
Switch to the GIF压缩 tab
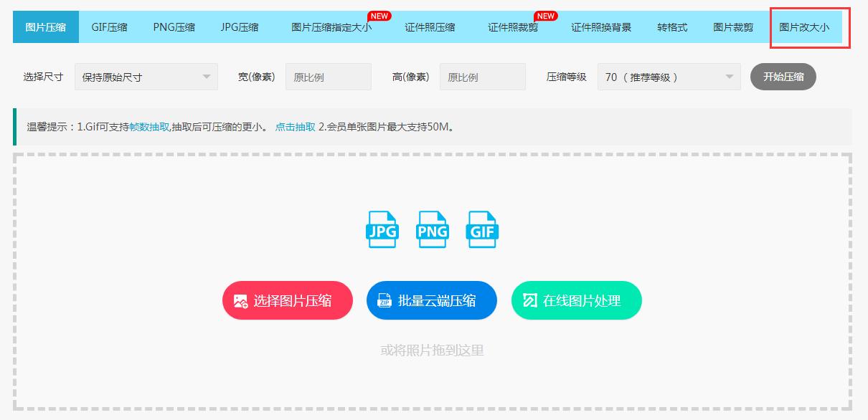[108, 27]
